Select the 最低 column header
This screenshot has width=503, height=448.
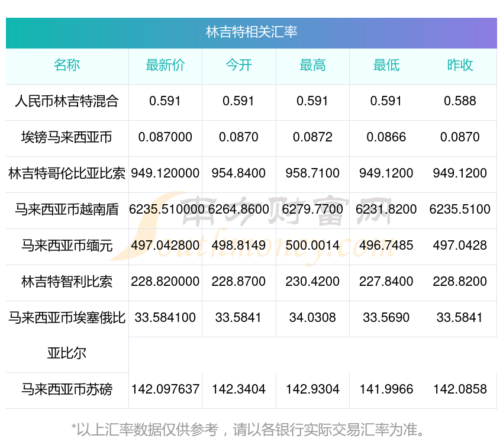click(x=386, y=65)
